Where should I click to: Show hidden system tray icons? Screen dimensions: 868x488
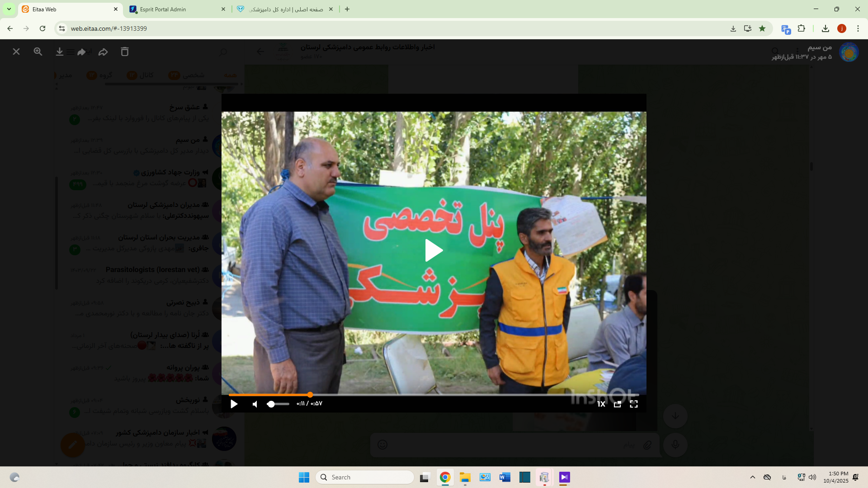pos(753,477)
